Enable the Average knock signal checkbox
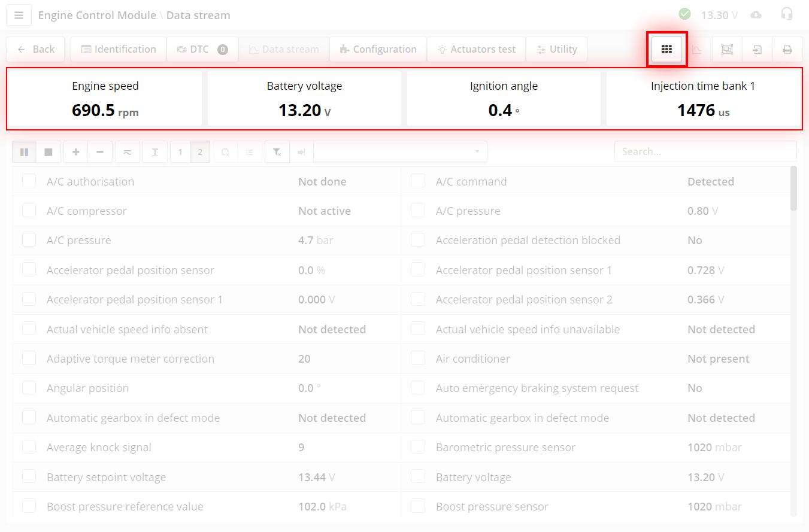Viewport: 809px width, 532px height. coord(29,447)
